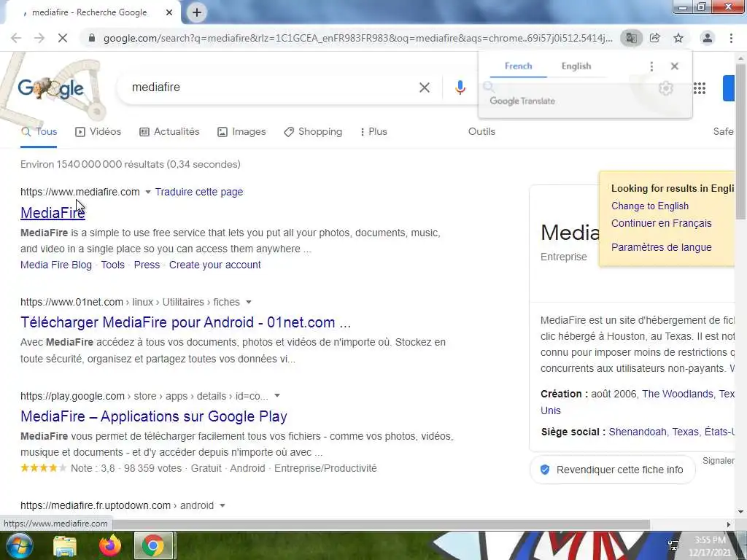This screenshot has height=560, width=747.
Task: Open the Create your account sitelink
Action: [215, 265]
